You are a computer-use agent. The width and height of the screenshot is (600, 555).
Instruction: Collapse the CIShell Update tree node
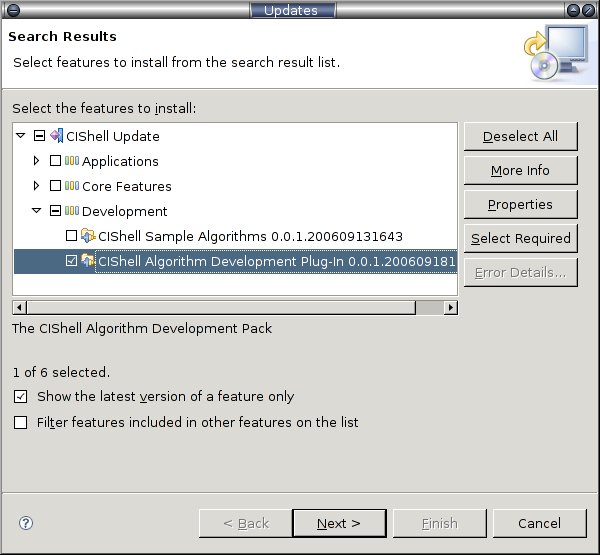pos(21,135)
